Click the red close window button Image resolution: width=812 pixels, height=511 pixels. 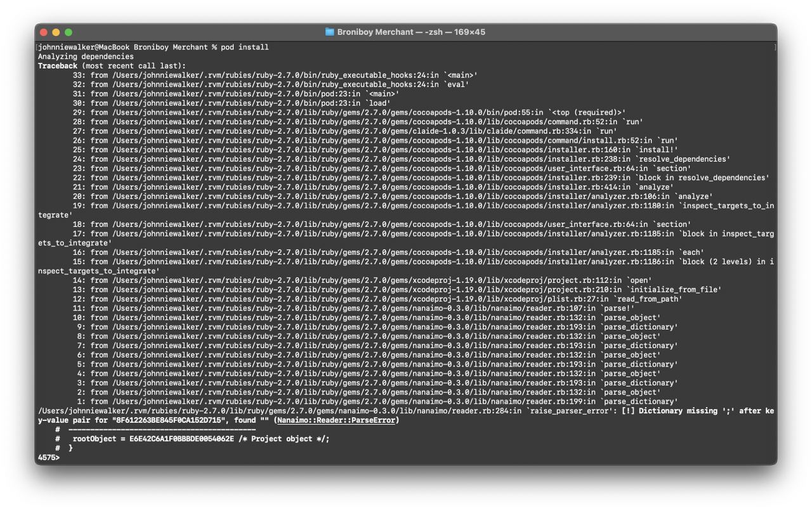(x=44, y=32)
